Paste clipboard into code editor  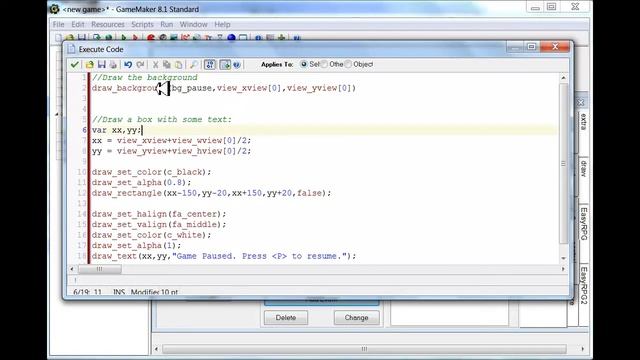click(x=178, y=64)
